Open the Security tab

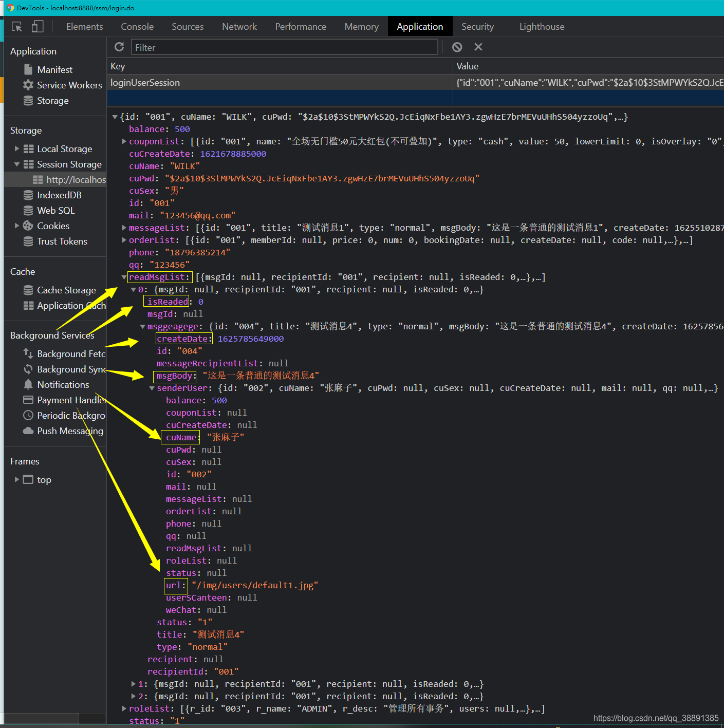[477, 27]
